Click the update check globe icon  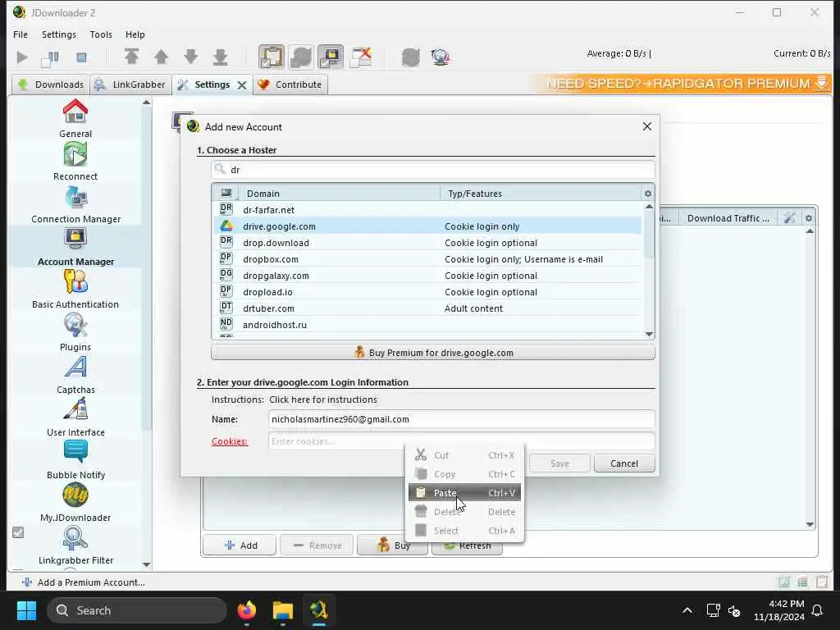coord(441,57)
